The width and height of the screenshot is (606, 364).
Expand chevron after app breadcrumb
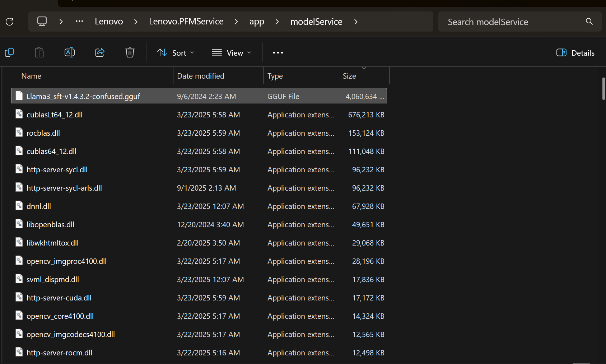click(x=277, y=22)
